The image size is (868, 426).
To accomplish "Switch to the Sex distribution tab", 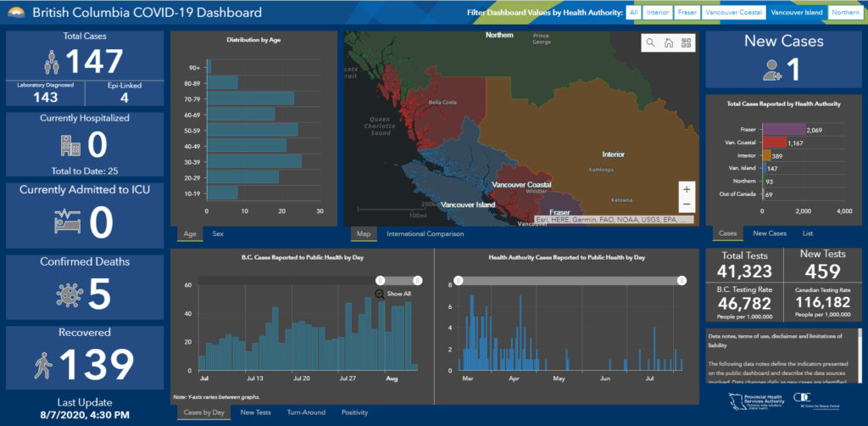I will [218, 233].
